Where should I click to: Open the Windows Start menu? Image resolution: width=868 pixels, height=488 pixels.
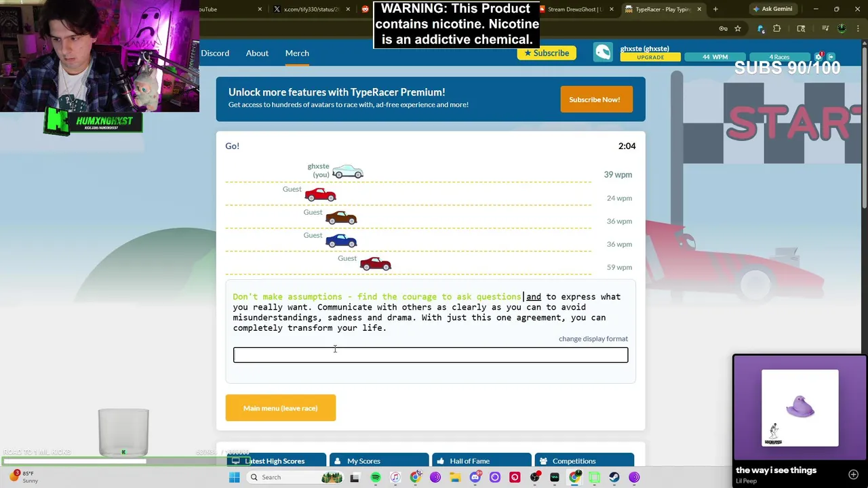click(234, 477)
